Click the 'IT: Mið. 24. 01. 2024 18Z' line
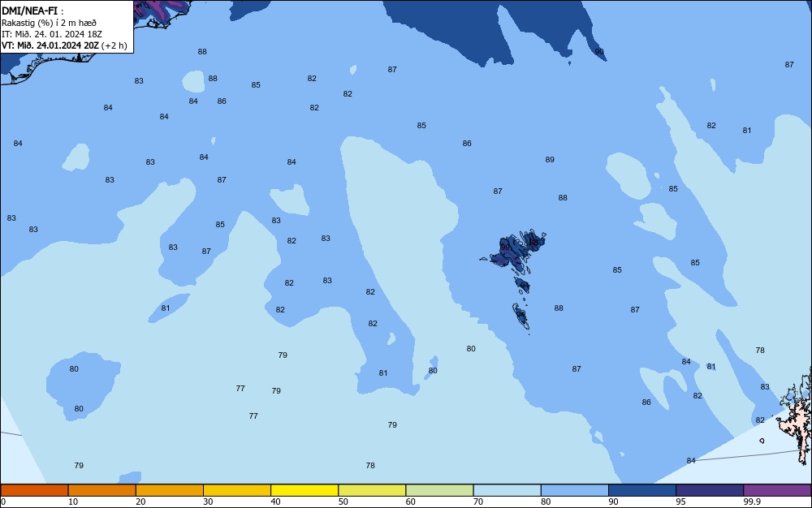Screen dimensions: 812x508 (x=51, y=34)
